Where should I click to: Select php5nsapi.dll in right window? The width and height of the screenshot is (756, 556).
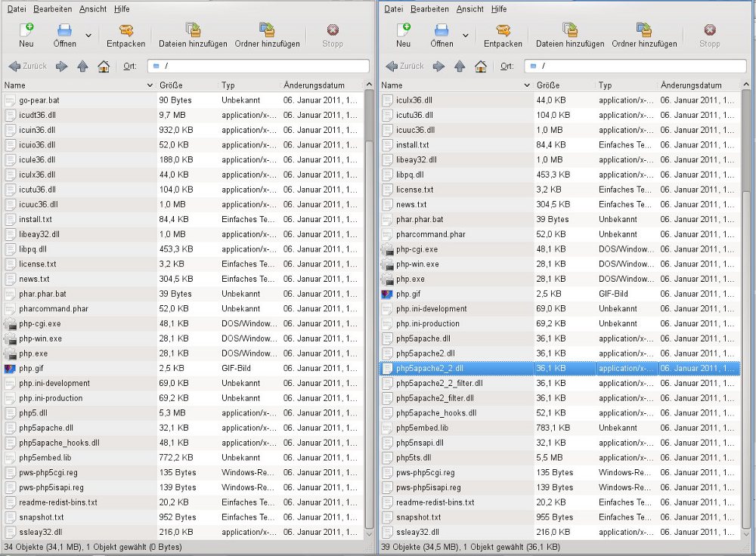tap(560, 443)
